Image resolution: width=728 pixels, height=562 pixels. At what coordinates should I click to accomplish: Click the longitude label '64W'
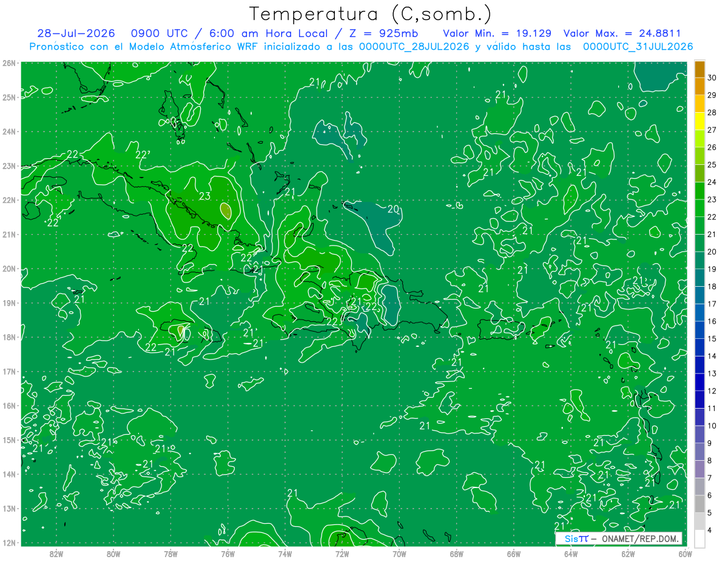tap(571, 554)
